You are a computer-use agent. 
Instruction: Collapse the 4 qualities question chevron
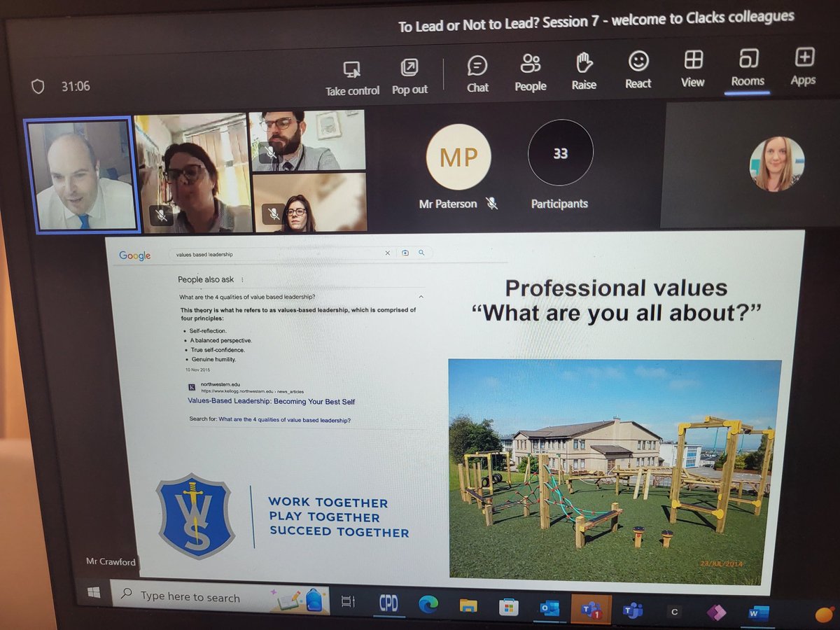[420, 297]
